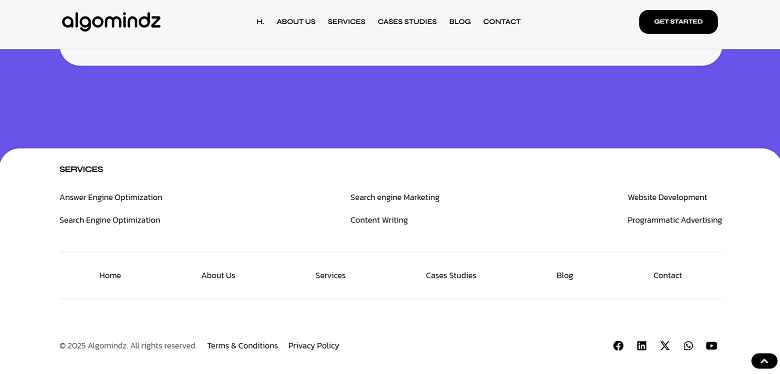The image size is (780, 374).
Task: Open Website Development service link
Action: (667, 197)
